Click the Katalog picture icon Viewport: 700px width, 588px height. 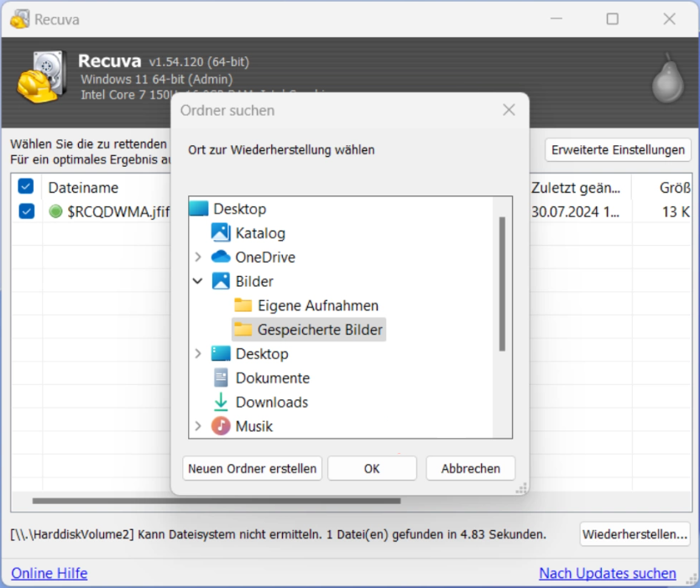point(221,232)
